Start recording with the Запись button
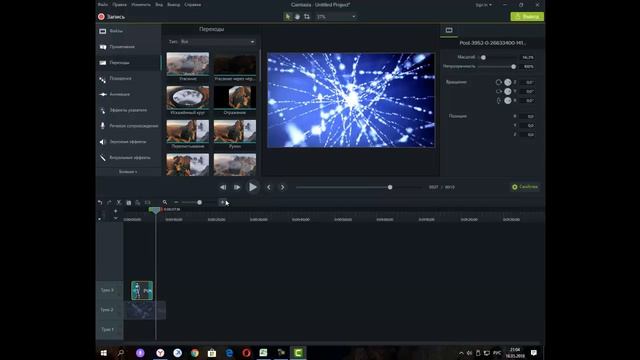The height and width of the screenshot is (360, 640). tap(111, 17)
